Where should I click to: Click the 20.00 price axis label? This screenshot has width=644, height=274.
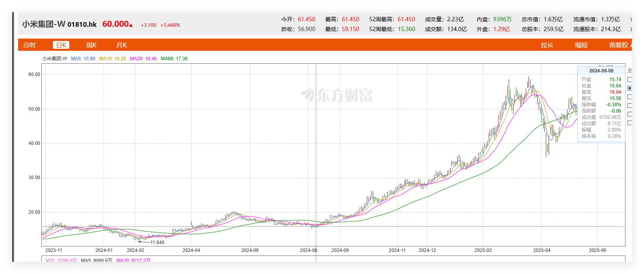point(34,212)
